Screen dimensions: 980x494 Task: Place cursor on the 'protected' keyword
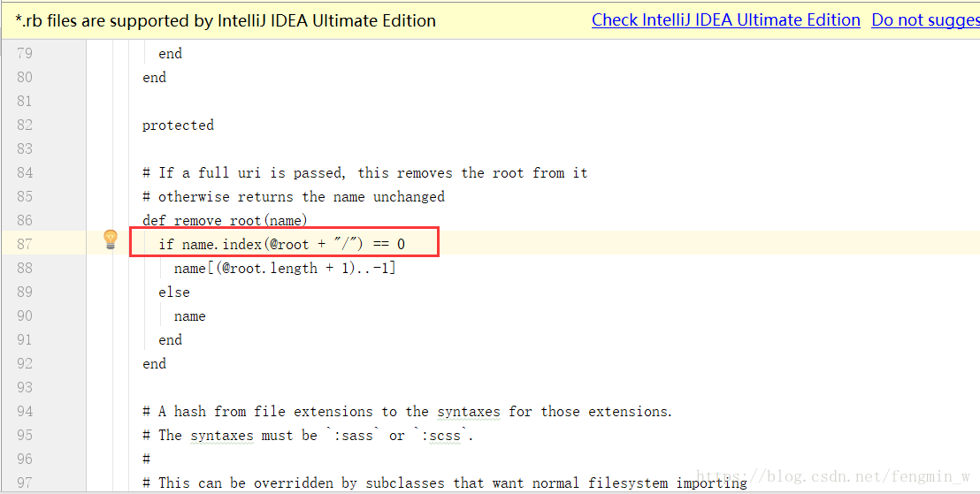point(178,125)
